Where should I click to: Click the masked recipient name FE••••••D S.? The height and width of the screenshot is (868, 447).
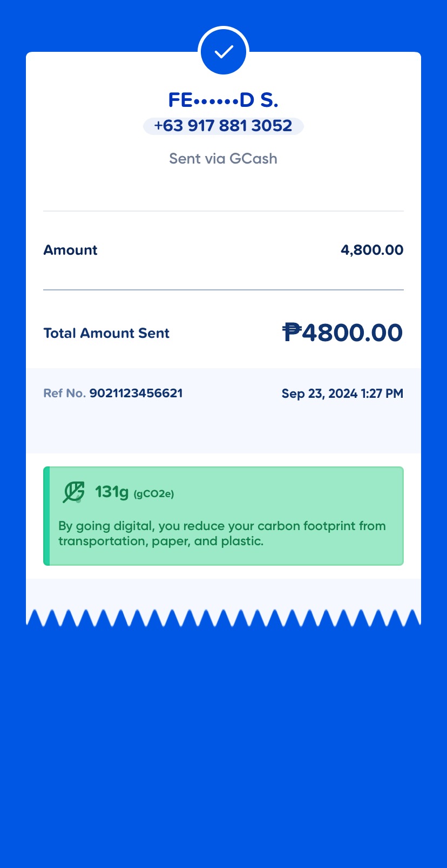[x=223, y=100]
